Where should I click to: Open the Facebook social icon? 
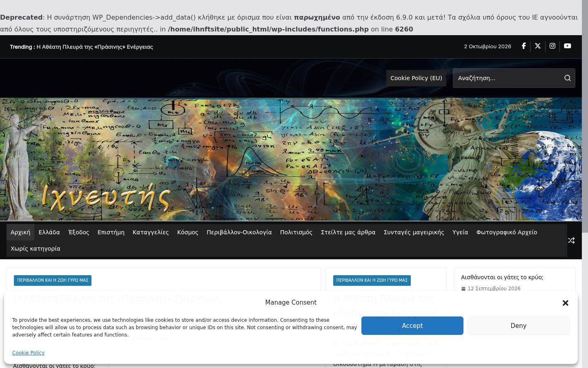523,46
